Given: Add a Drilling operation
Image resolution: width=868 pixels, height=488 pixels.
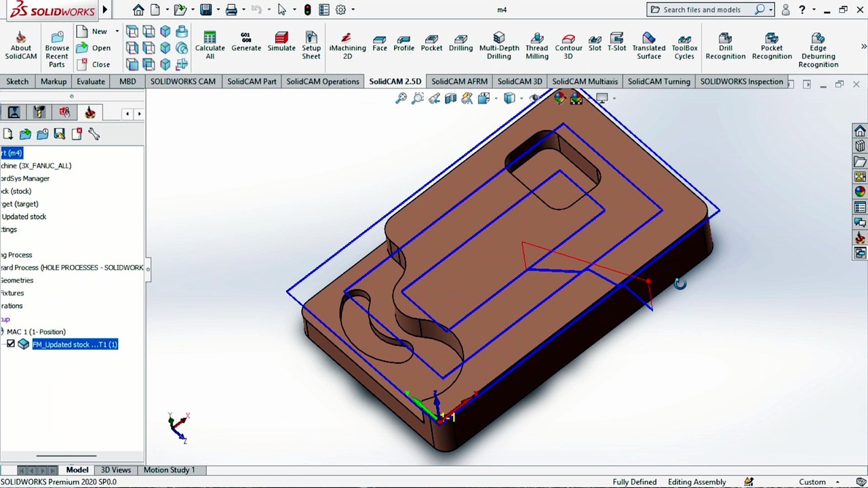Looking at the screenshot, I should click(460, 42).
